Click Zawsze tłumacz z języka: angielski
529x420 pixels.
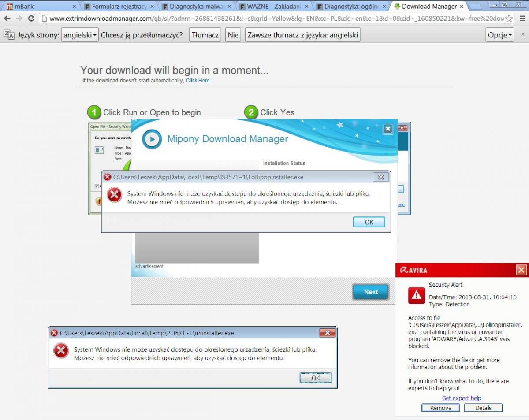tap(302, 35)
